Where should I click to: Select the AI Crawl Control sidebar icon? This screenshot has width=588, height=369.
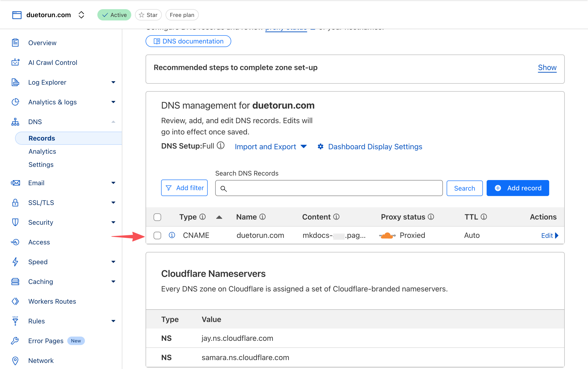coord(15,63)
